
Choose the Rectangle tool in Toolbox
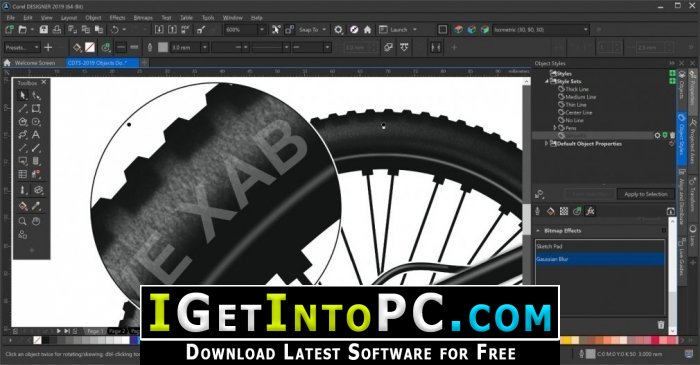pyautogui.click(x=36, y=108)
